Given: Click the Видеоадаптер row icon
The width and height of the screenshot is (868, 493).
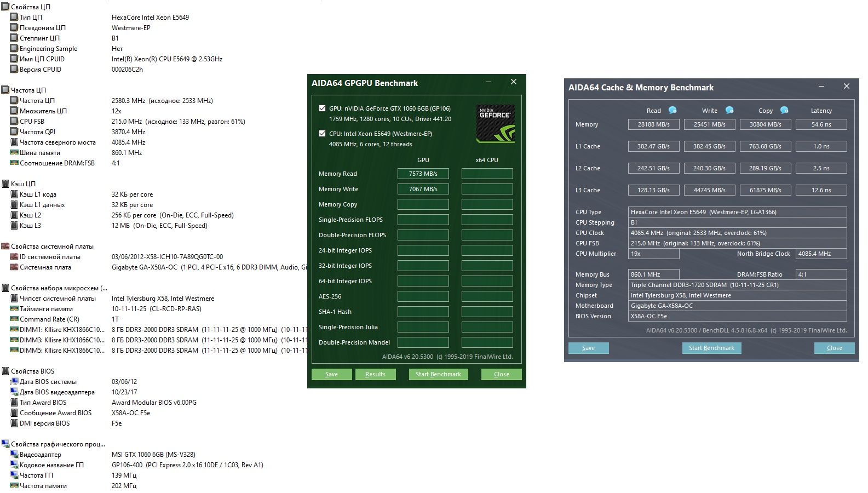Looking at the screenshot, I should (14, 454).
